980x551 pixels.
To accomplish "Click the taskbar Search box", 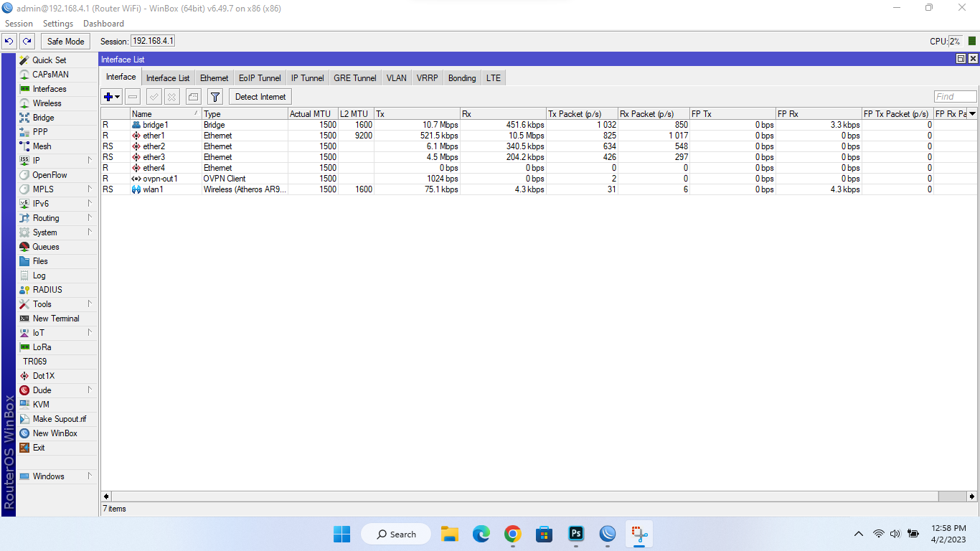I will point(395,534).
